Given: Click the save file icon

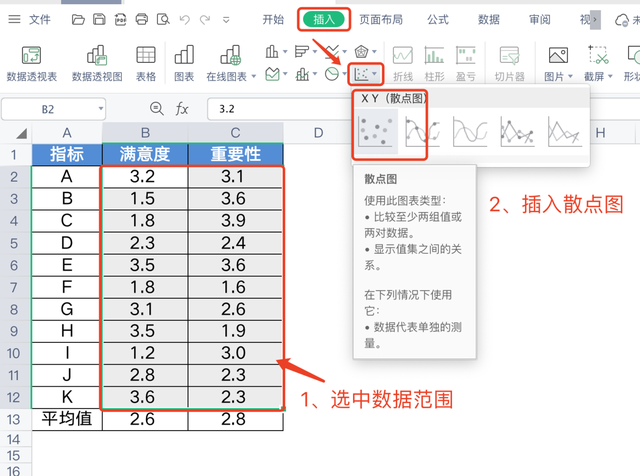Looking at the screenshot, I should point(99,19).
